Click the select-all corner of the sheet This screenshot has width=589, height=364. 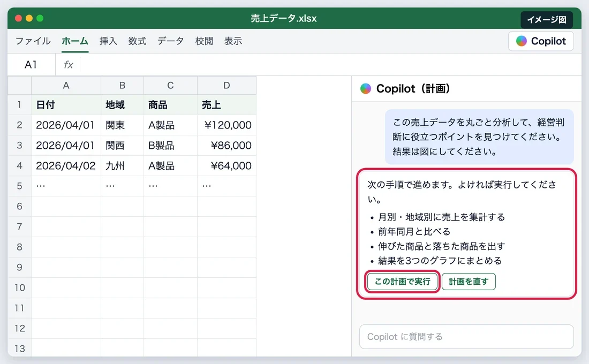click(x=19, y=85)
